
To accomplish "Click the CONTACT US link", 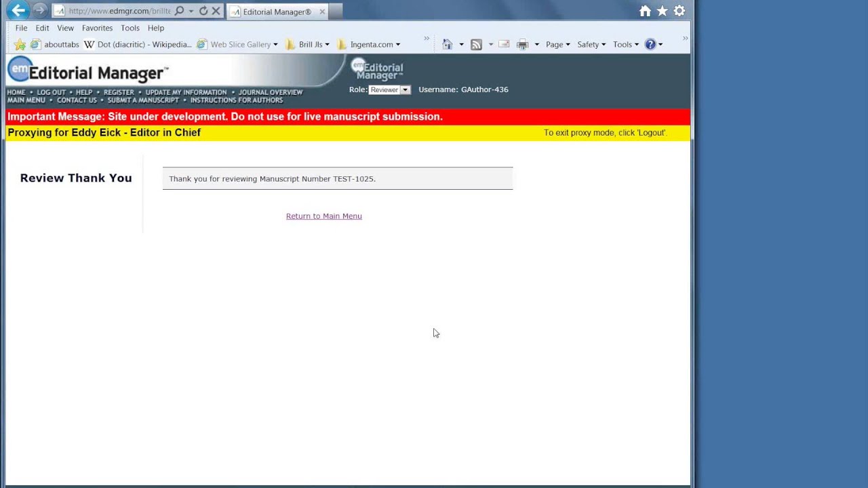I will coord(77,100).
